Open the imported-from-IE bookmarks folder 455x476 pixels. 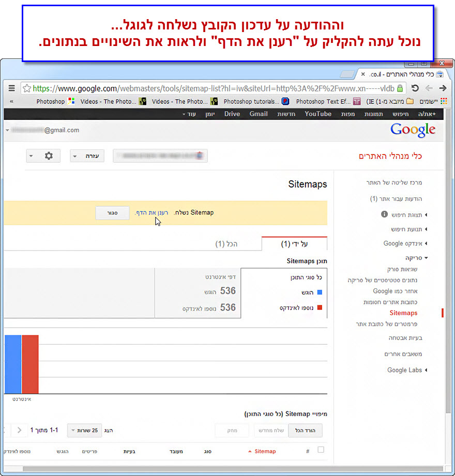coord(390,101)
